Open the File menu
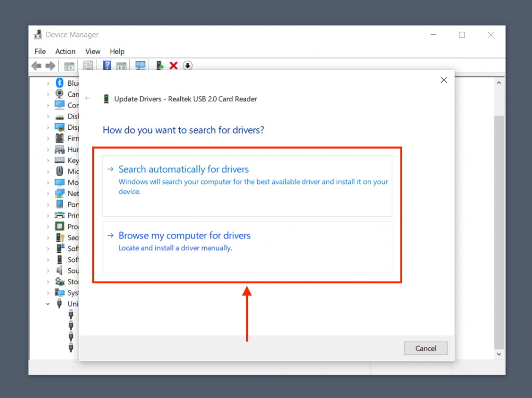Screen dimensions: 532x398 point(40,51)
